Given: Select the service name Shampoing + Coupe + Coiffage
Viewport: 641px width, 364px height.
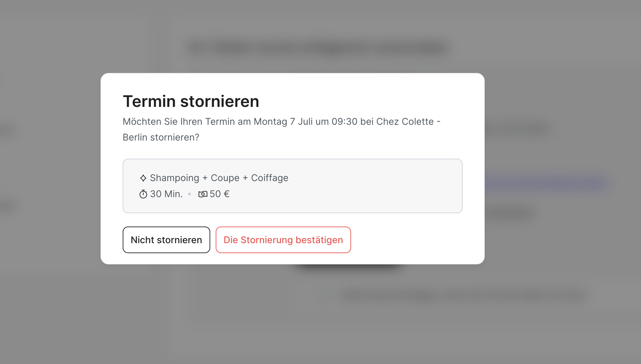Looking at the screenshot, I should point(219,178).
